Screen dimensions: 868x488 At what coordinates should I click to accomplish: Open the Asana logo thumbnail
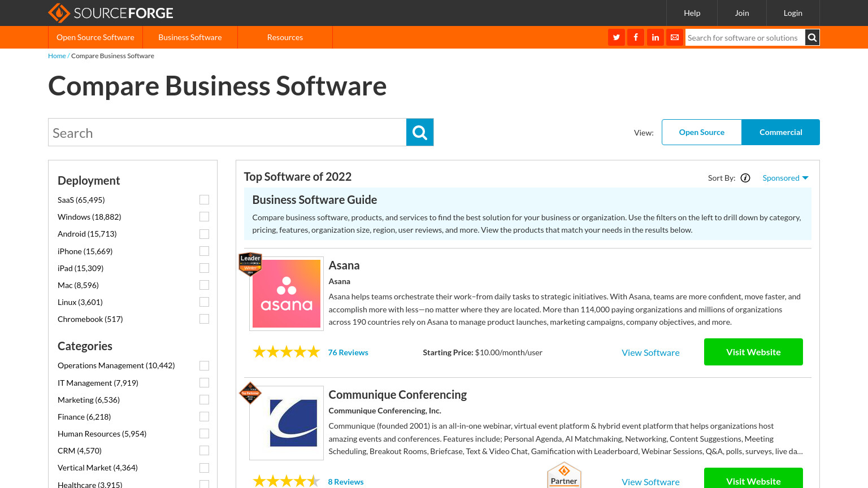click(x=287, y=294)
